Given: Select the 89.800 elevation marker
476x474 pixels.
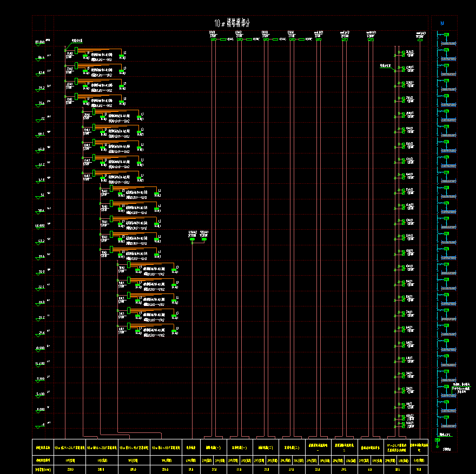Looking at the screenshot, I should tap(39, 42).
